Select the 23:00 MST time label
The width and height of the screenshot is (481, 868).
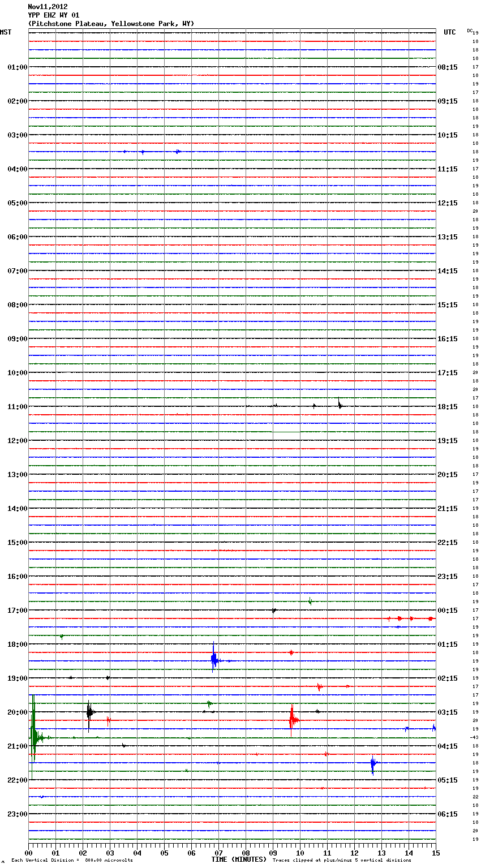coord(17,814)
